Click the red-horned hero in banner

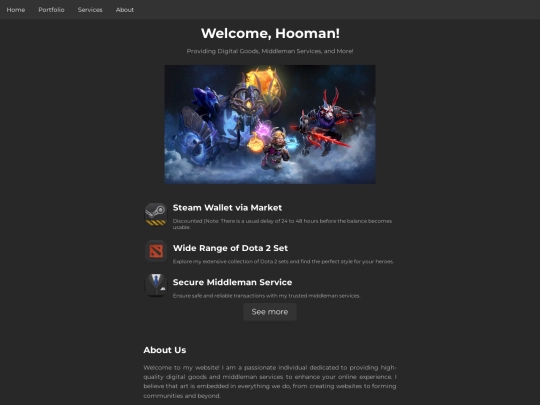coord(324,122)
